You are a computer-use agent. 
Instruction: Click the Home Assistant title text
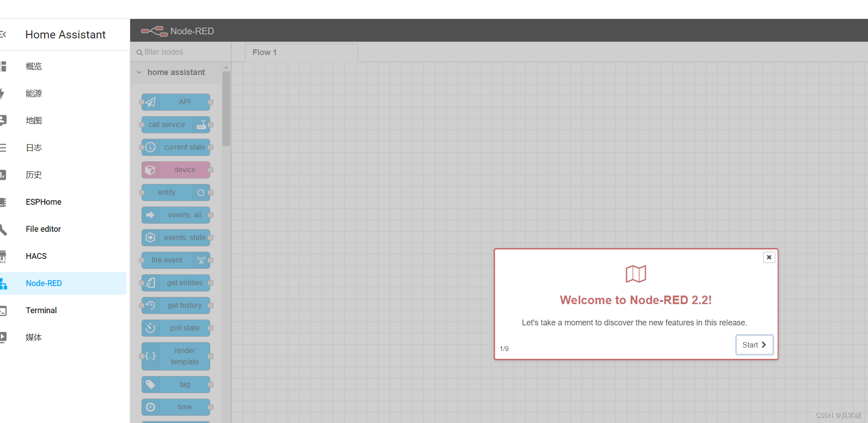pos(66,34)
